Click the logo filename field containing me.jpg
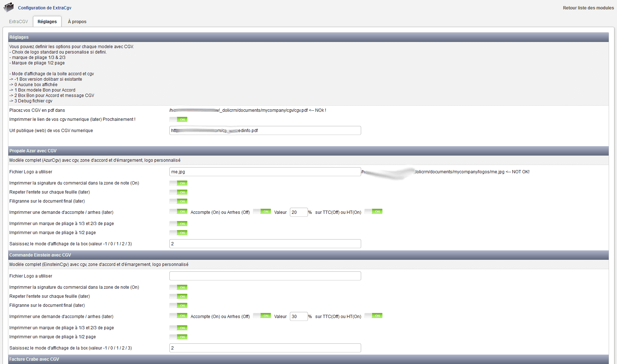 pos(265,172)
